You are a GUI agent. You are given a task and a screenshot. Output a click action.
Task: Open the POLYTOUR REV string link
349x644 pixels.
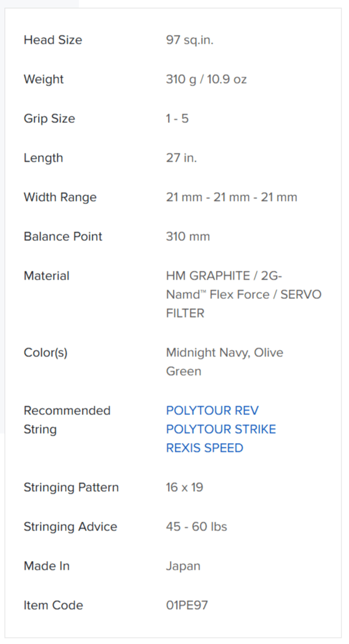pos(212,411)
